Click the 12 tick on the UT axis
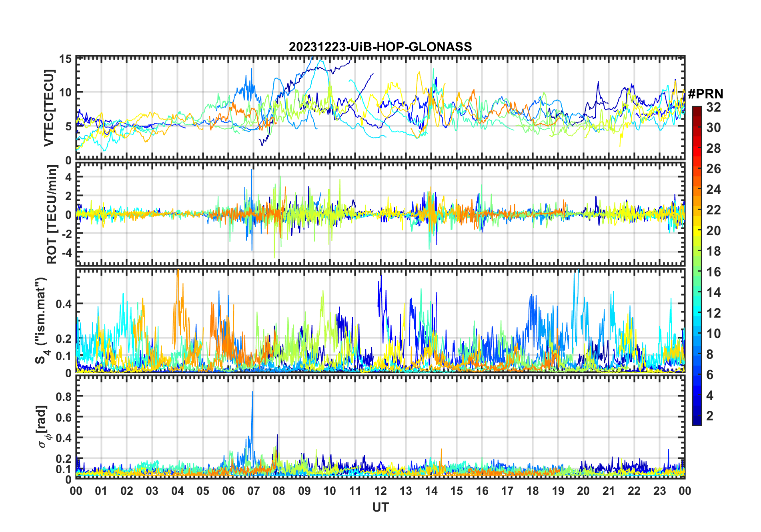This screenshot has height=532, width=761. (x=380, y=491)
